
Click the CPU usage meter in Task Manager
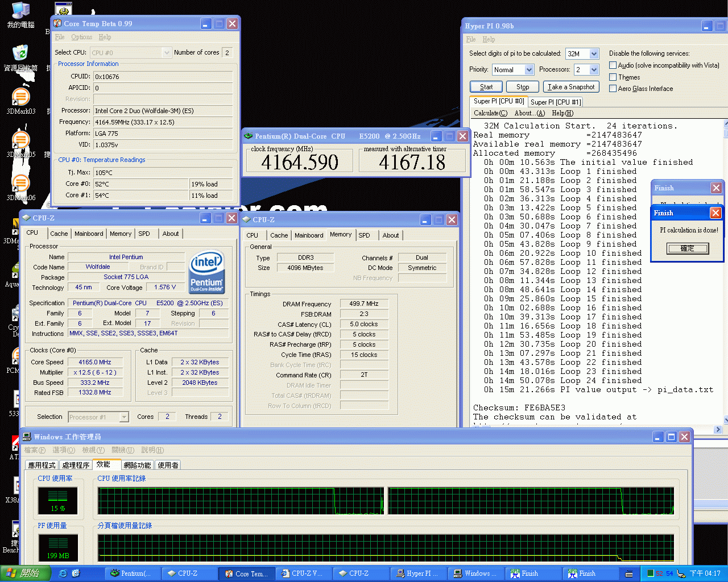58,500
